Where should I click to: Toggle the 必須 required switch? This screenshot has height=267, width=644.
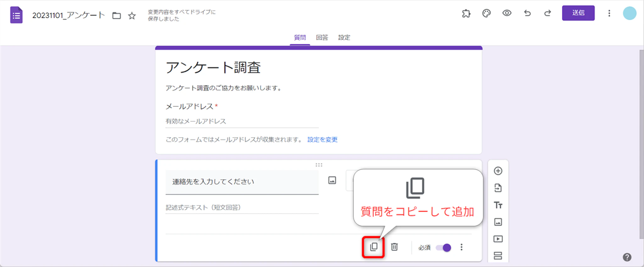tap(443, 248)
